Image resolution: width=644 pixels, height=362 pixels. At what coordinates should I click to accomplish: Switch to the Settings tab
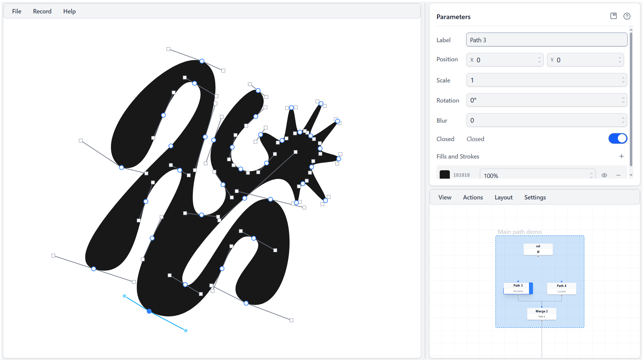(x=535, y=197)
